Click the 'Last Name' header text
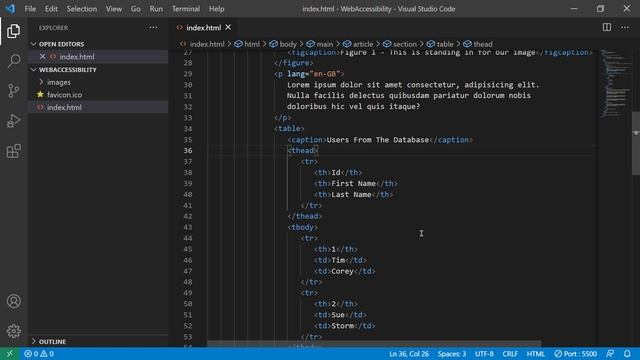Image resolution: width=640 pixels, height=360 pixels. coord(351,194)
